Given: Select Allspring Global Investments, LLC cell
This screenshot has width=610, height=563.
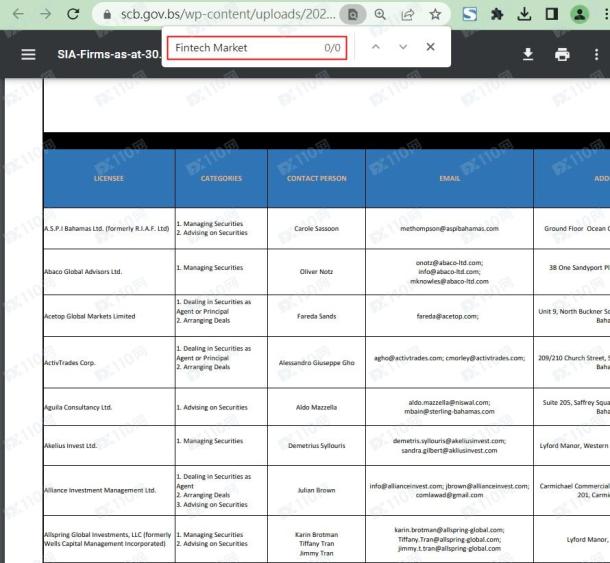Looking at the screenshot, I should click(107, 539).
